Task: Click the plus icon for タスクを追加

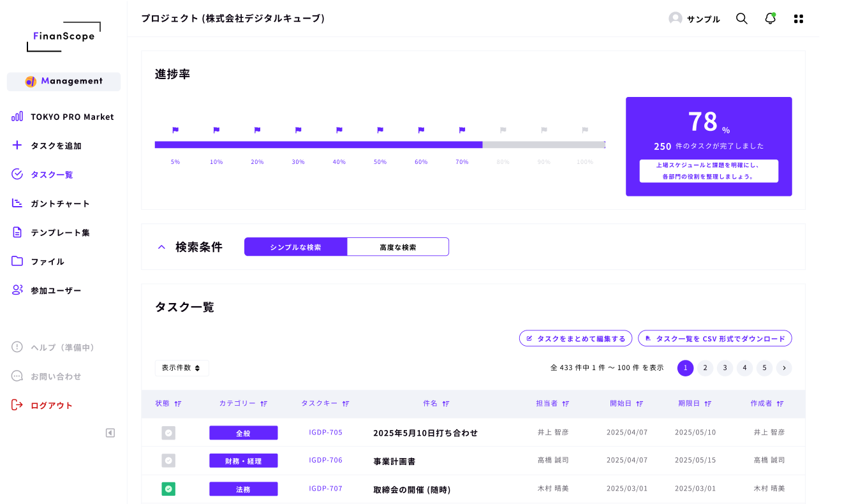Action: pos(17,145)
